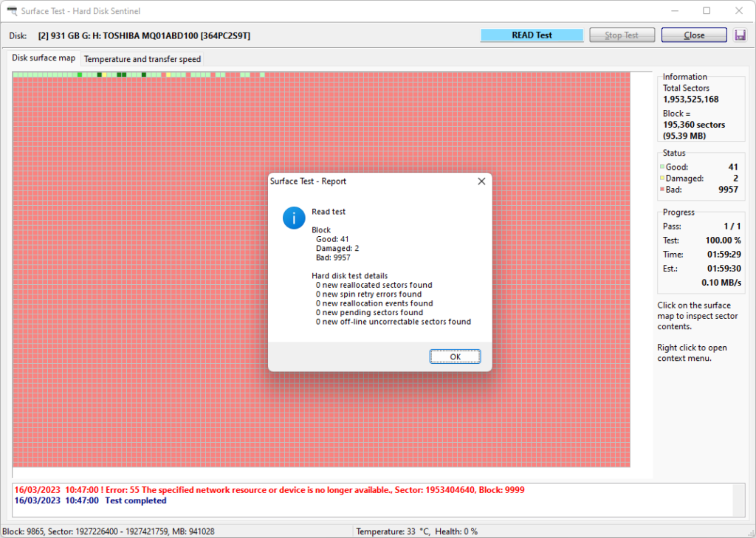Click the yellow Damaged legend swatch
Screen dimensions: 756x538
coord(662,178)
